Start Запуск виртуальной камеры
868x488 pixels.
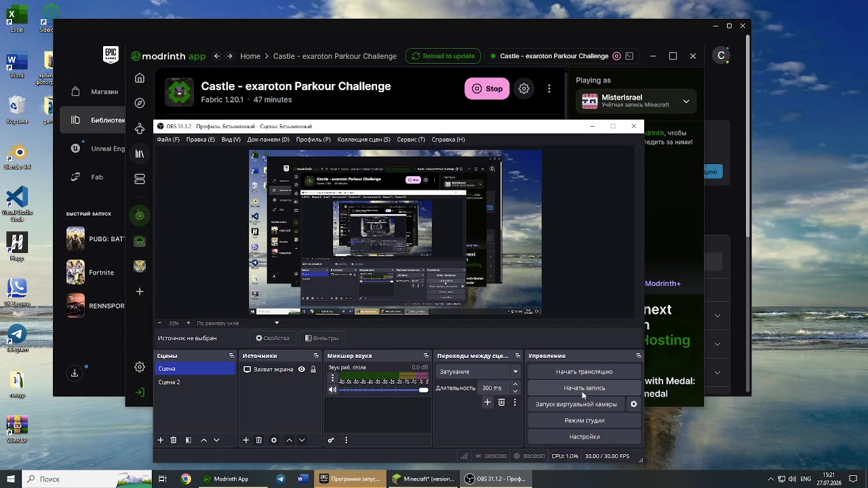coord(576,404)
